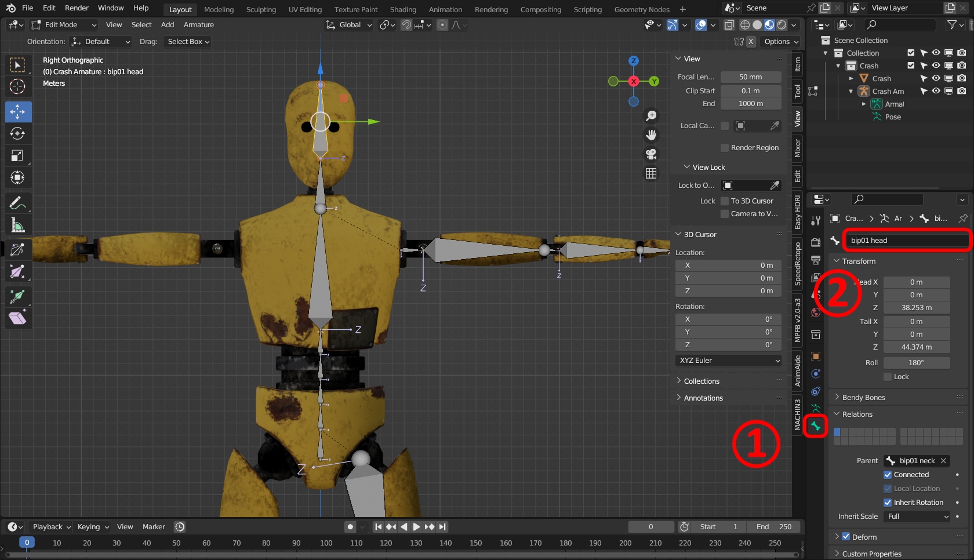Switch to the Sculpting workspace tab

coord(261,9)
